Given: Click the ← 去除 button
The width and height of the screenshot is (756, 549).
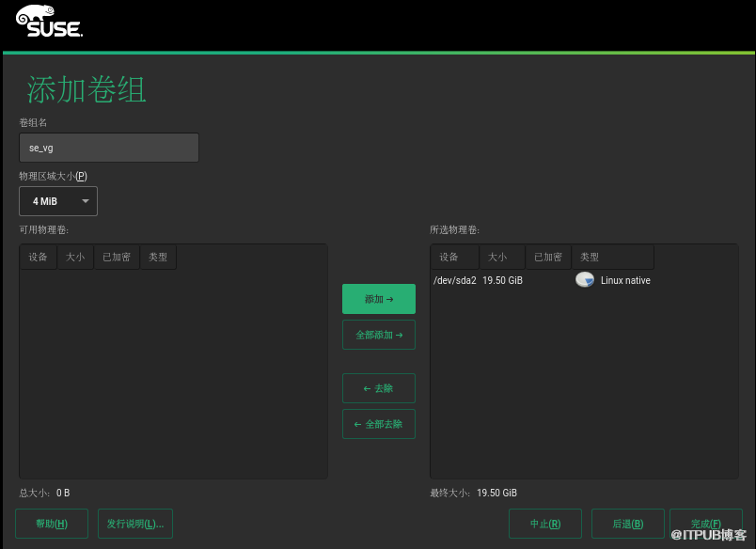Looking at the screenshot, I should coord(379,388).
